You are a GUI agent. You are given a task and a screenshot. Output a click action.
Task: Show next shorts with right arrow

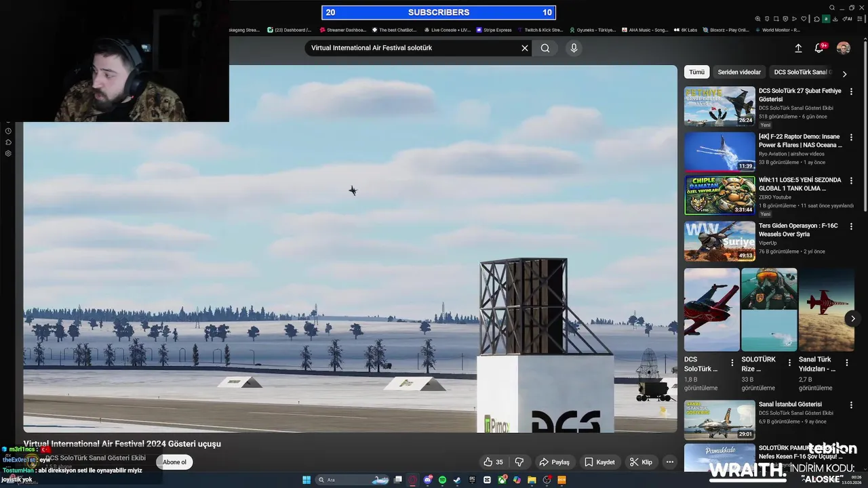pyautogui.click(x=853, y=319)
